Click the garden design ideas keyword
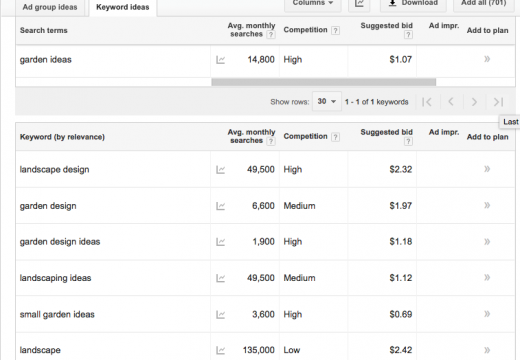 click(60, 242)
